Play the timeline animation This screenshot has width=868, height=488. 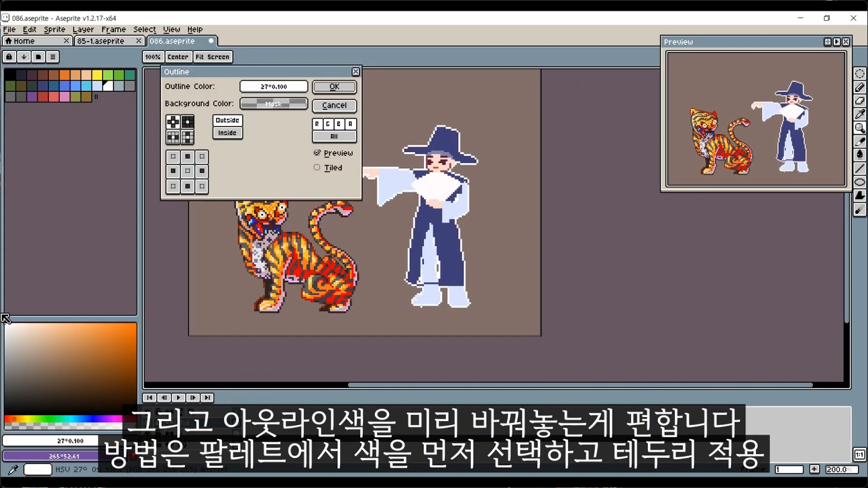[178, 398]
